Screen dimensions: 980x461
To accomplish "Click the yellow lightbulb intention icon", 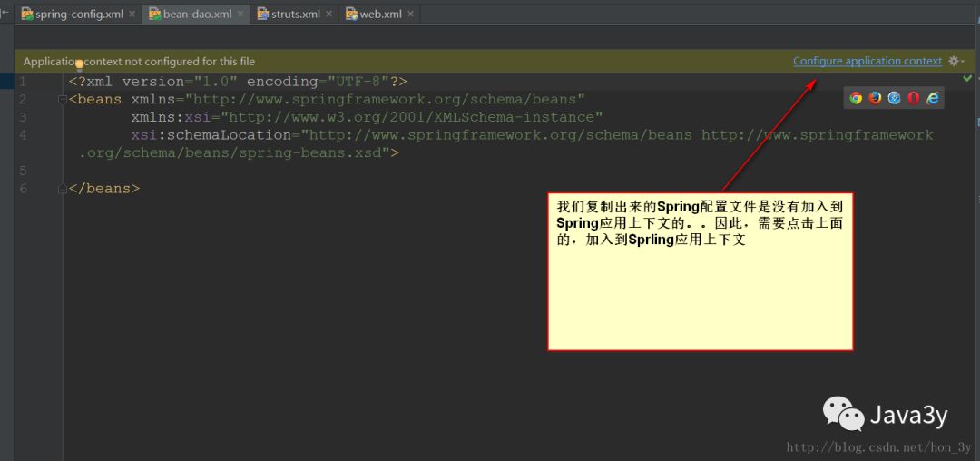I will tap(79, 64).
